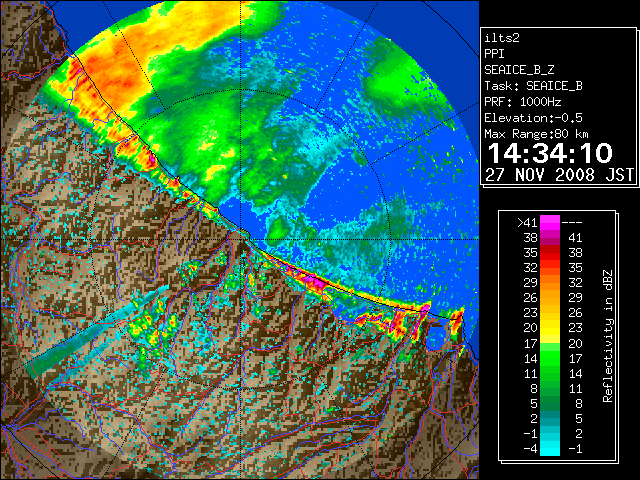Select the 'PPI' scan type label
This screenshot has width=640, height=480.
494,54
